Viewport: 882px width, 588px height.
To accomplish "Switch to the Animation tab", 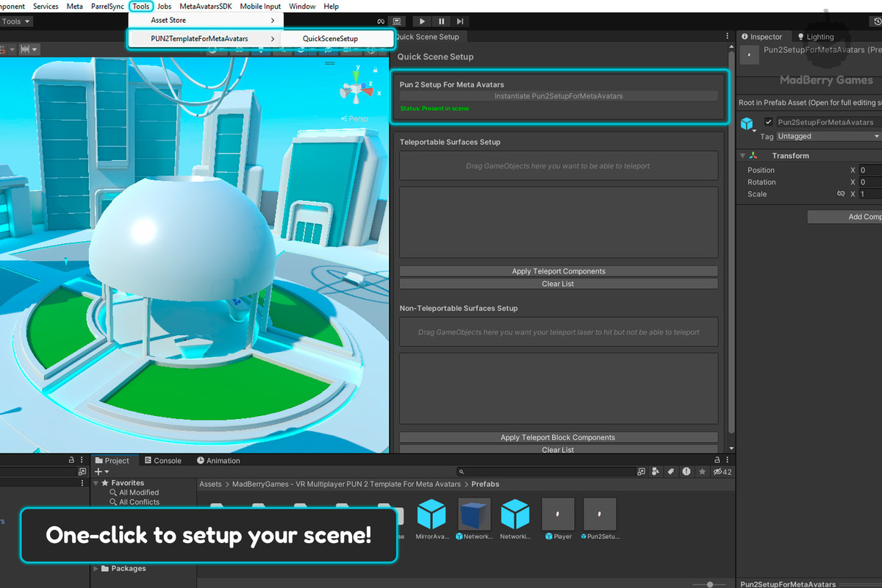I will click(218, 461).
